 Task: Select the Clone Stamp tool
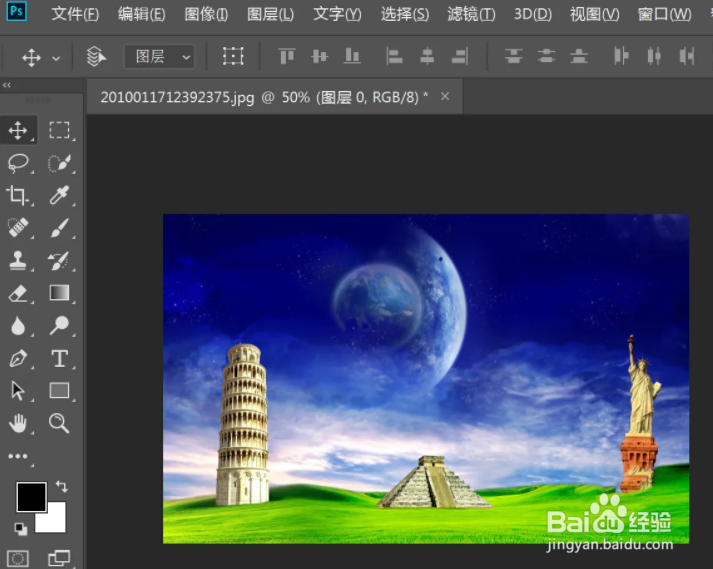click(x=18, y=261)
